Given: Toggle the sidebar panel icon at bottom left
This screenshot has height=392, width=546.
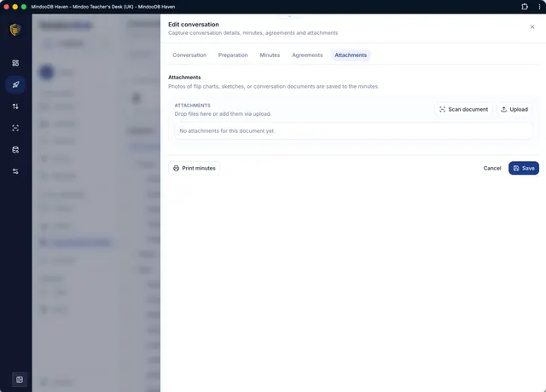Looking at the screenshot, I should [x=20, y=379].
